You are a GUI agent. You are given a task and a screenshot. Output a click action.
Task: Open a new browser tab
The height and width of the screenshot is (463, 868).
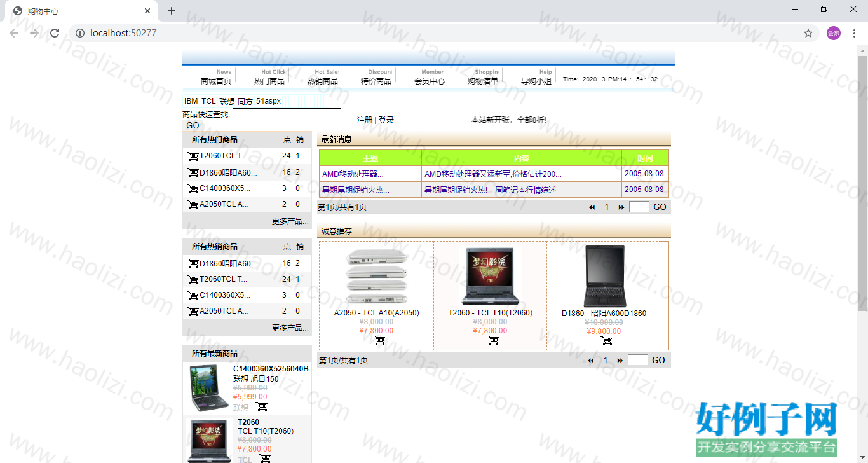coord(171,11)
